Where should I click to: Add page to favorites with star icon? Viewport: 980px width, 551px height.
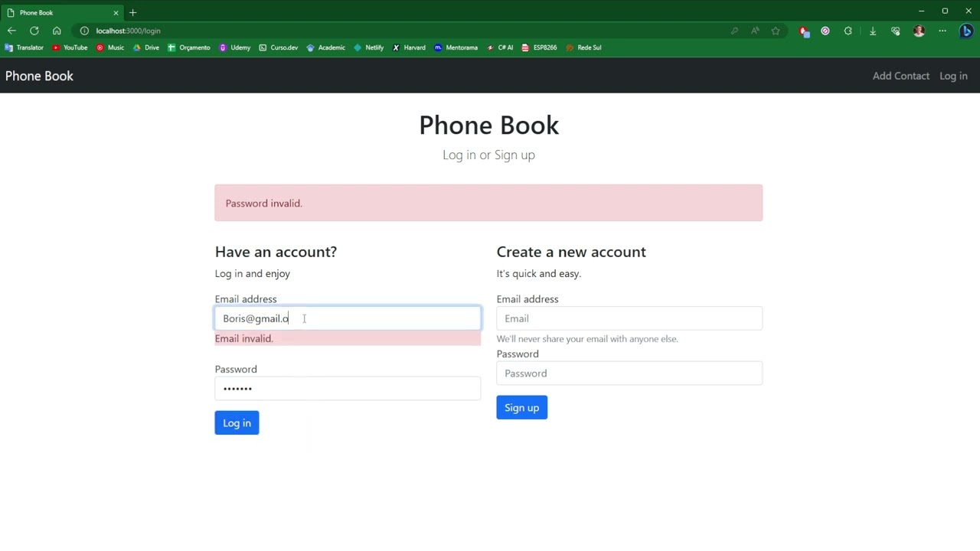coord(776,31)
